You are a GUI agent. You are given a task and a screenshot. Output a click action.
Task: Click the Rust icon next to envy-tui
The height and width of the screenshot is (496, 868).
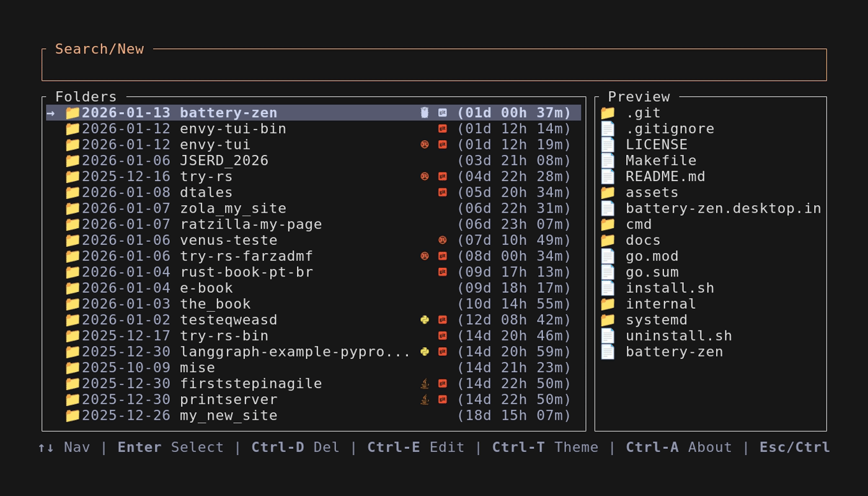click(x=424, y=144)
